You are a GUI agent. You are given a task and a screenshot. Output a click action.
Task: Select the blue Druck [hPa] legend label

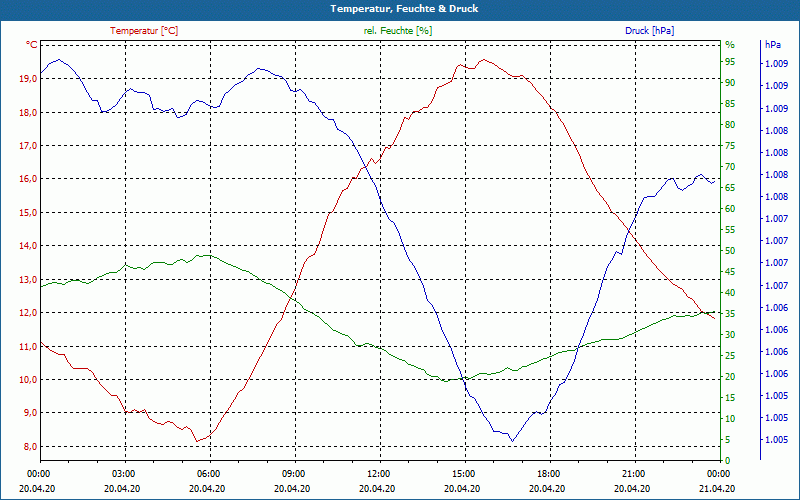[x=649, y=31]
